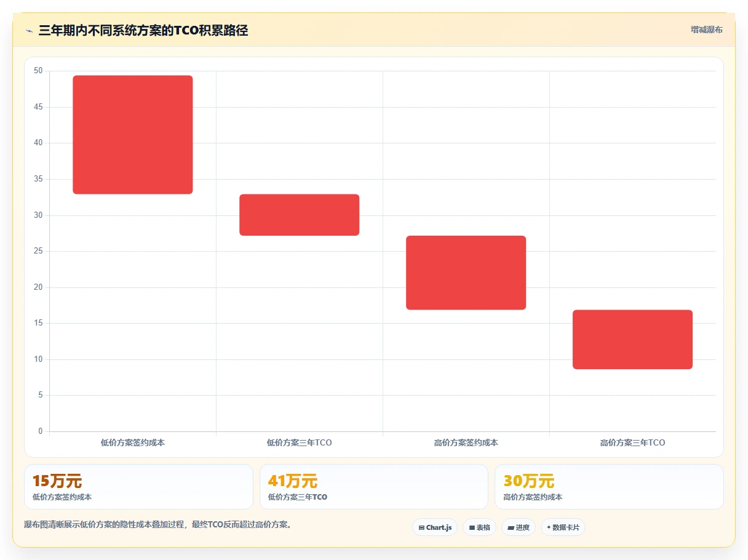Viewport: 748px width, 560px height.
Task: Click caption 低价方案三年TCO under 41万元
Action: pyautogui.click(x=298, y=497)
